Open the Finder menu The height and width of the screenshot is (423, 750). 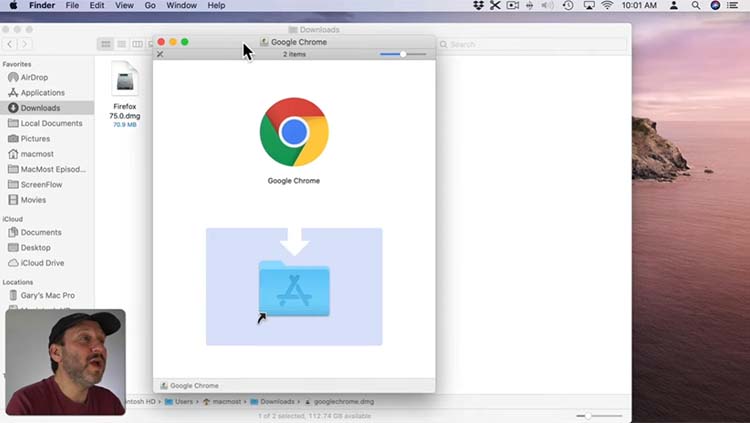click(42, 5)
